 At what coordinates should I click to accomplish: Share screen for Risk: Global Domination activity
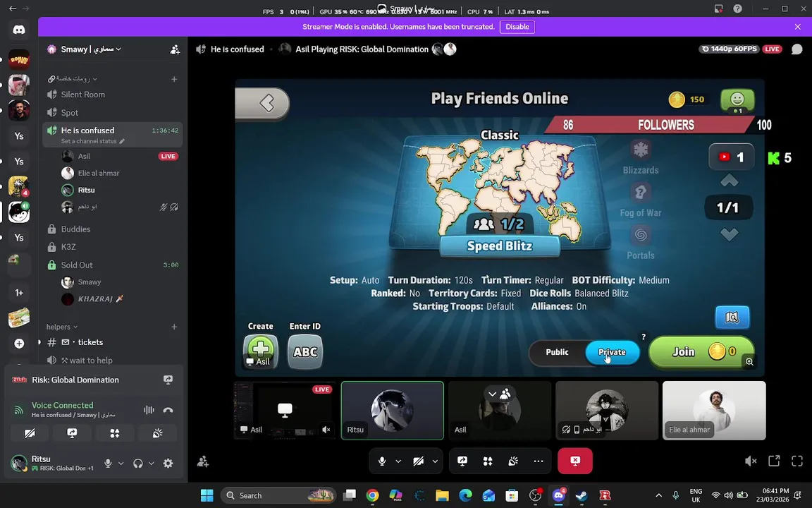pyautogui.click(x=168, y=380)
